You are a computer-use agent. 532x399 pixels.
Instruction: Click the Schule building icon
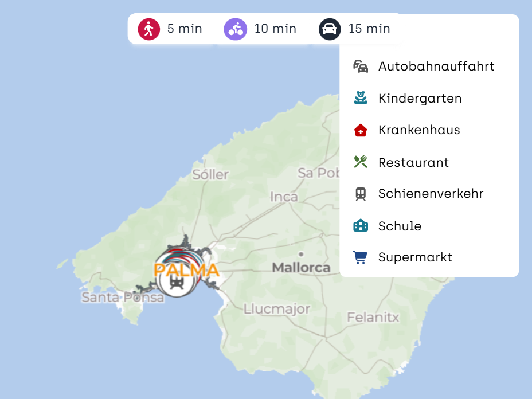[x=360, y=226]
